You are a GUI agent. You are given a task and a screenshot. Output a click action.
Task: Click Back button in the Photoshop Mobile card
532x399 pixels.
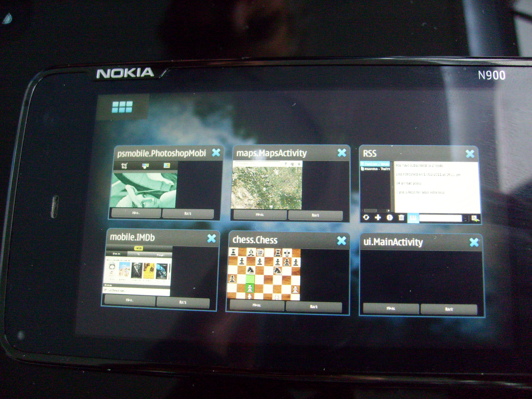tap(188, 214)
